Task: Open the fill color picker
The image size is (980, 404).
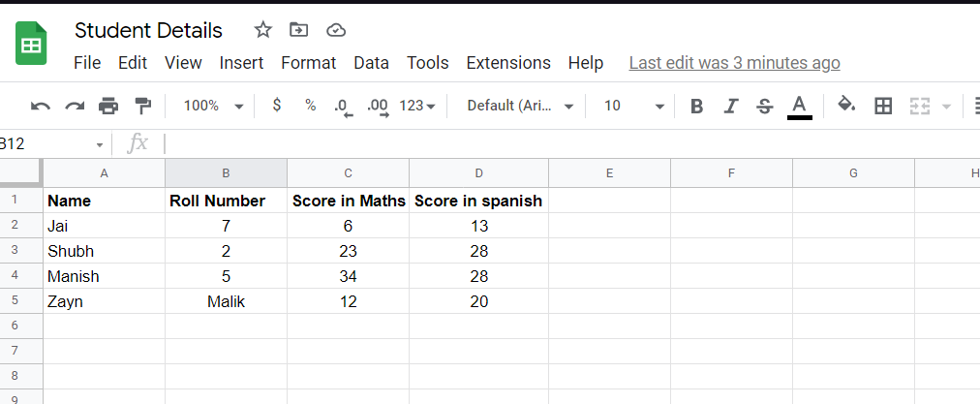Action: point(846,106)
